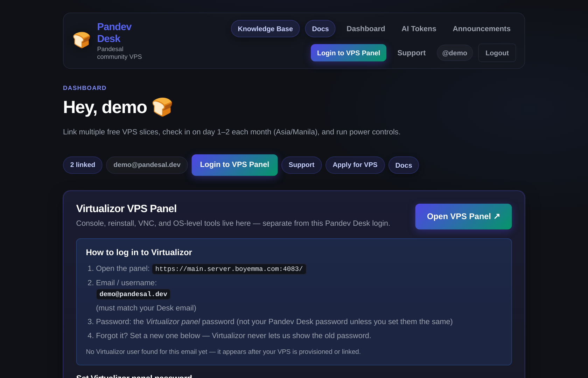The height and width of the screenshot is (378, 588).
Task: Open the Knowledge Base nav item
Action: click(265, 29)
